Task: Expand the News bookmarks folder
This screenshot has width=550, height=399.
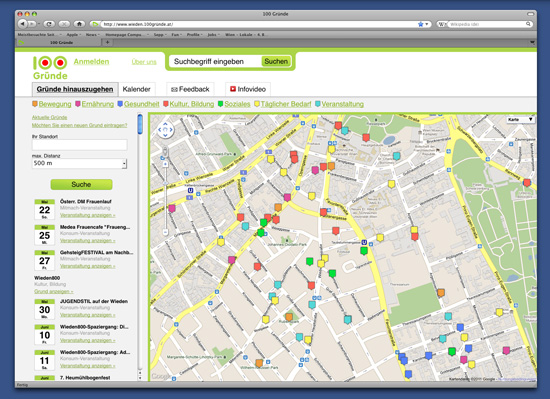Action: 93,35
